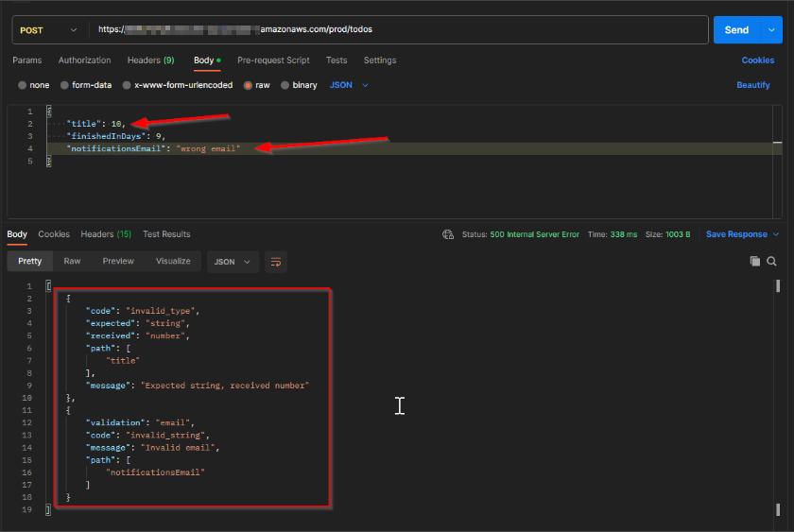The width and height of the screenshot is (794, 532).
Task: Switch to the Tests tab
Action: [x=337, y=60]
